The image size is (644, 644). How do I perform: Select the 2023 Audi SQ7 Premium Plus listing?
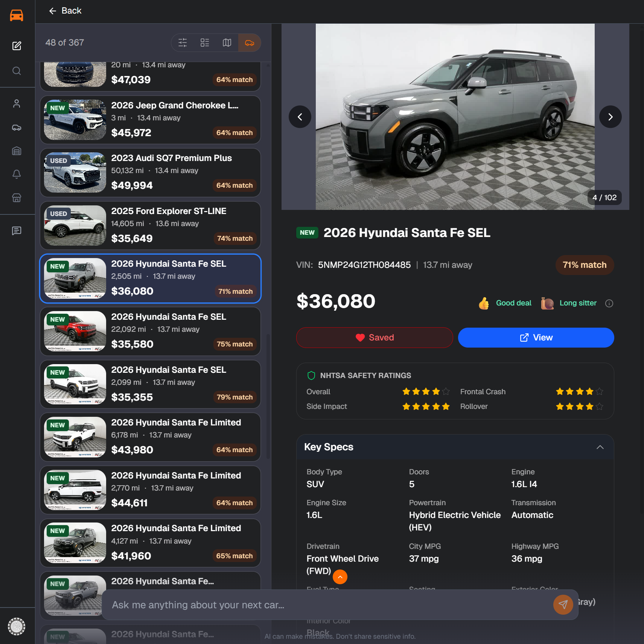pyautogui.click(x=150, y=173)
